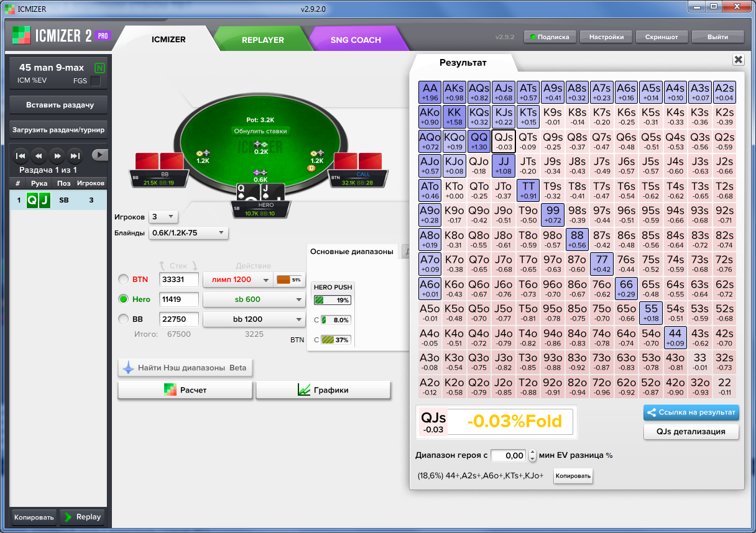This screenshot has width=756, height=533.
Task: Click the Подписка button
Action: tap(550, 37)
